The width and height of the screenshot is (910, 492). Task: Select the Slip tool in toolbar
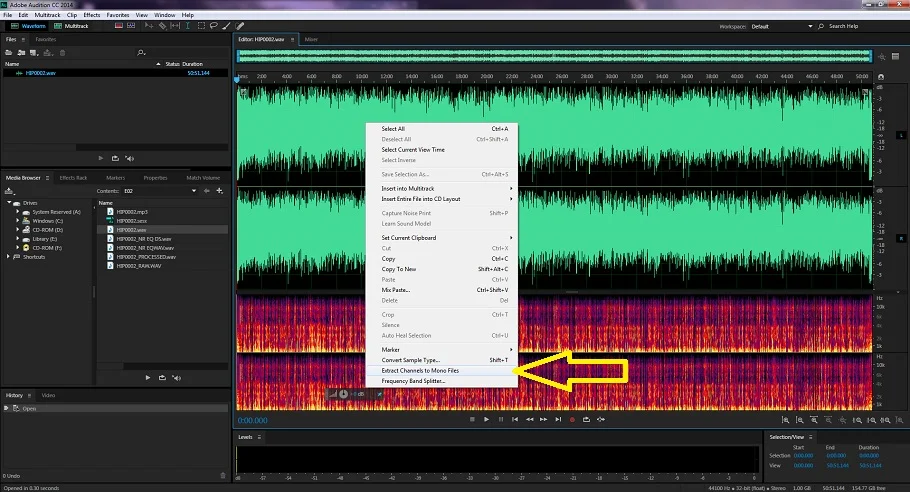click(175, 26)
